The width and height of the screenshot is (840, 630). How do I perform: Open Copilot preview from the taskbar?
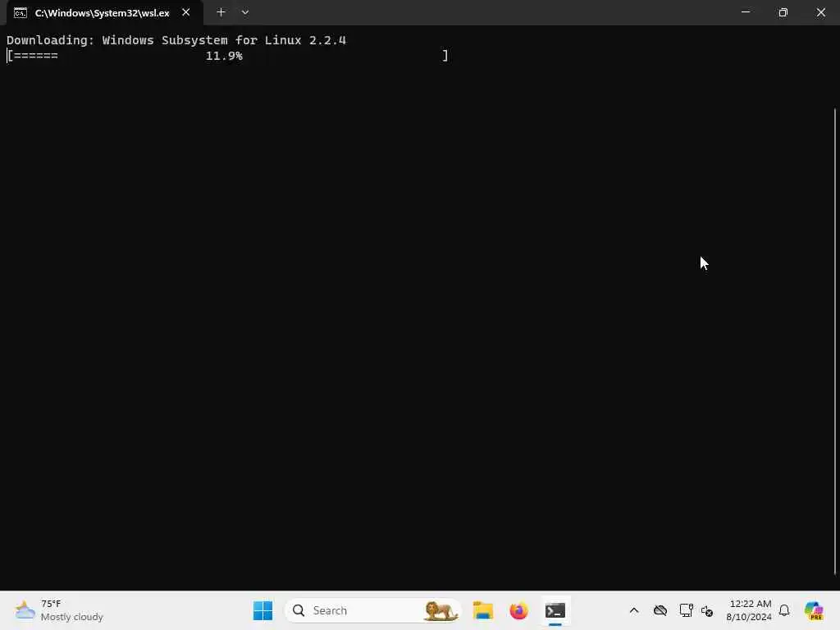(x=815, y=610)
